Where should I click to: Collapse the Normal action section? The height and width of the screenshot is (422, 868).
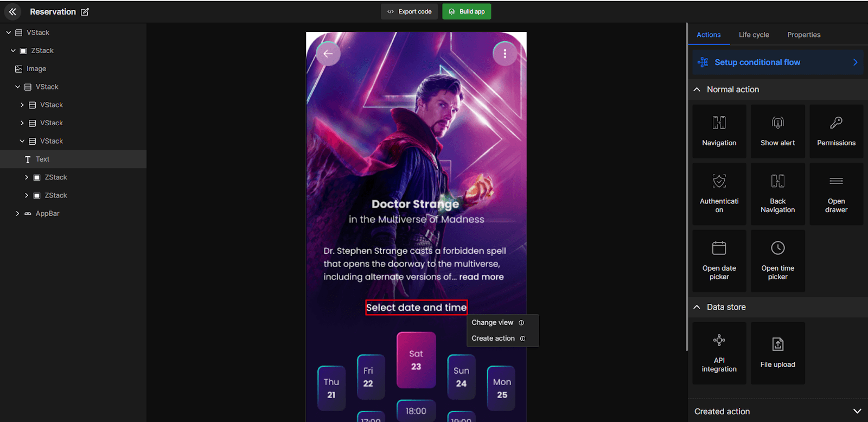(697, 89)
